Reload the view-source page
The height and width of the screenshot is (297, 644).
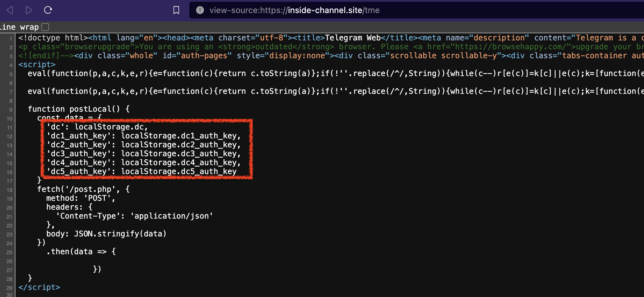[48, 10]
